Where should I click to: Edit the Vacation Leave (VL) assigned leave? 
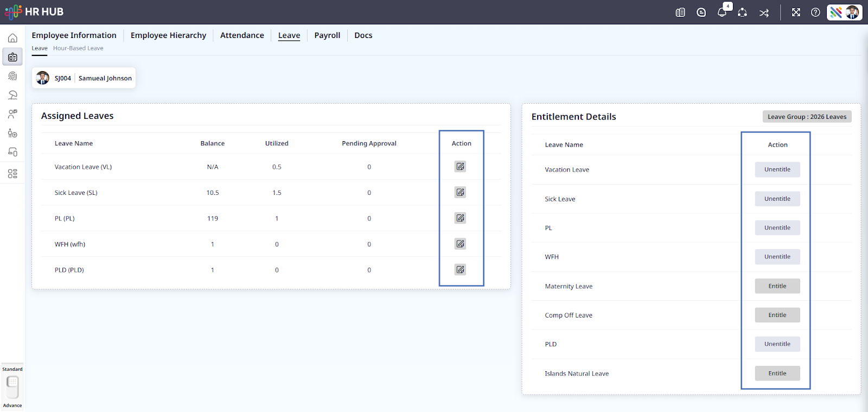(460, 167)
